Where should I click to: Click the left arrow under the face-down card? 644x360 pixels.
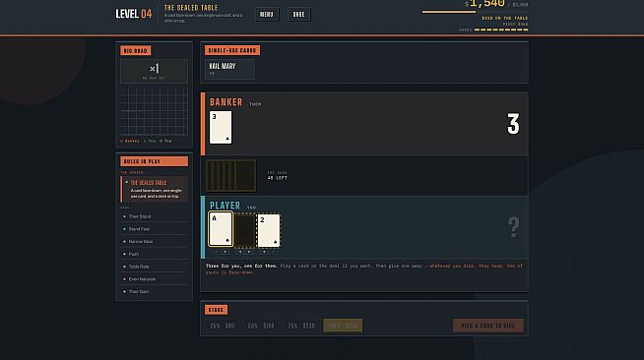tap(240, 252)
